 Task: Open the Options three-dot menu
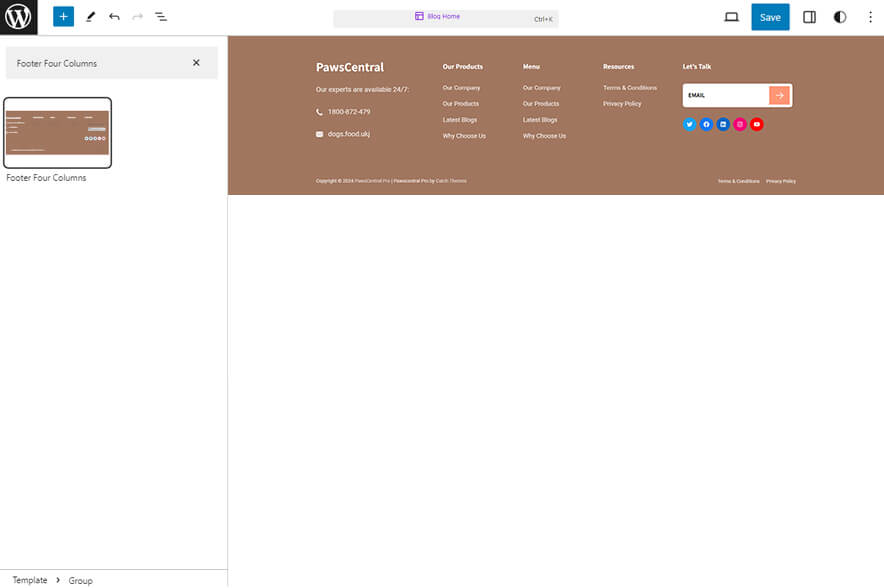pos(871,17)
